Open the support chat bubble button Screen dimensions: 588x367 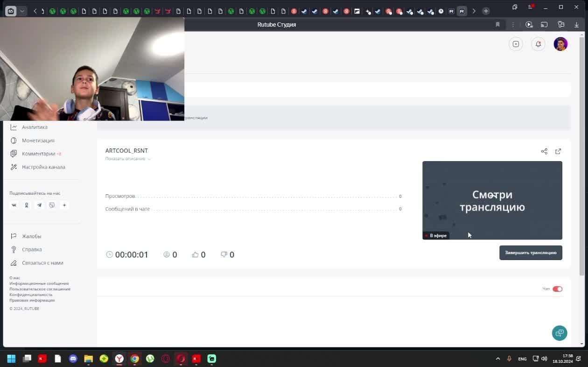560,333
